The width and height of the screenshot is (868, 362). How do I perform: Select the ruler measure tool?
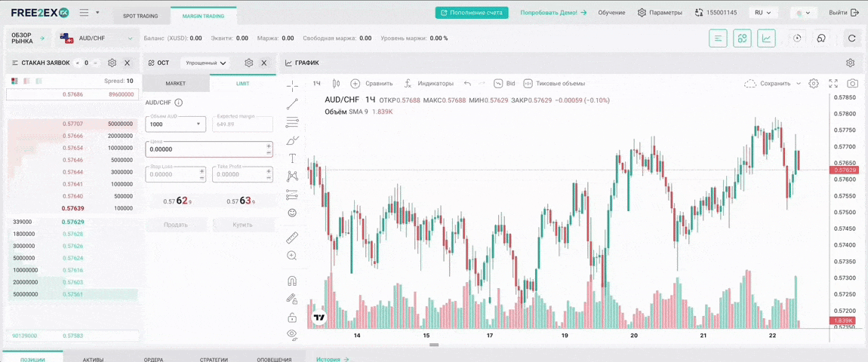[x=292, y=238]
